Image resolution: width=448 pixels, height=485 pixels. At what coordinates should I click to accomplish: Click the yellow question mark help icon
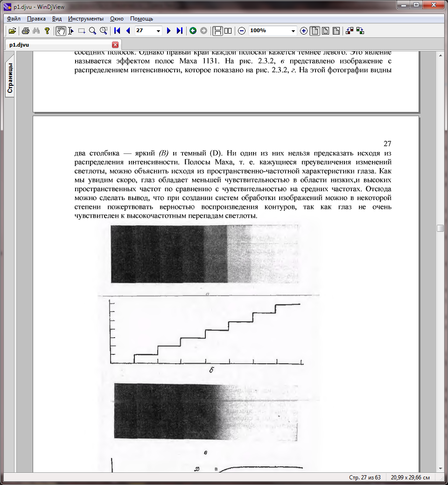pyautogui.click(x=47, y=31)
